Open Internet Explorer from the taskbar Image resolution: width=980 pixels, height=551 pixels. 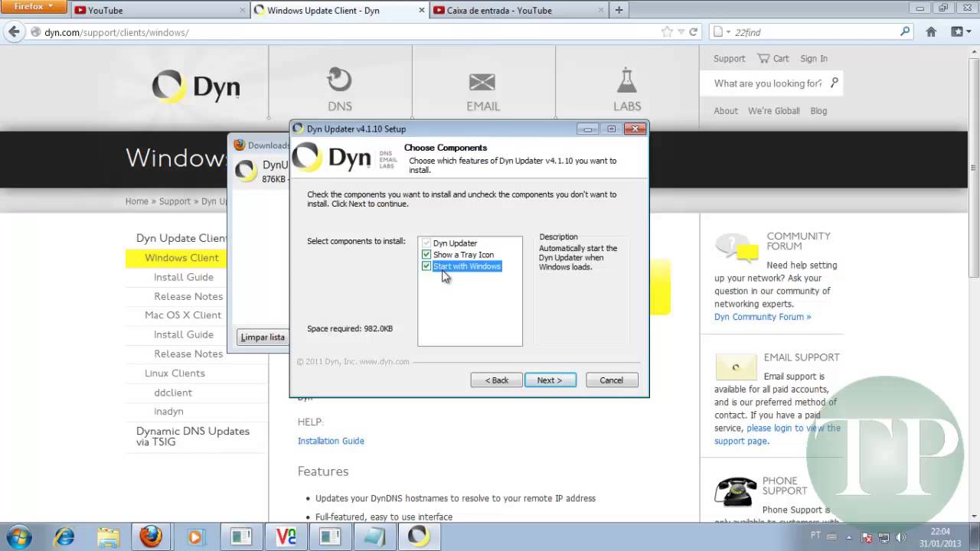pyautogui.click(x=64, y=536)
